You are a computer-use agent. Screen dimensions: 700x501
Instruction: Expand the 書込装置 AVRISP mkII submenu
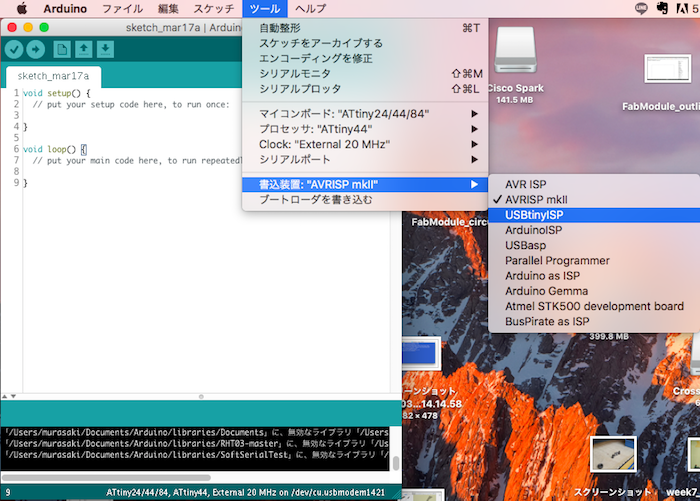[x=365, y=184]
